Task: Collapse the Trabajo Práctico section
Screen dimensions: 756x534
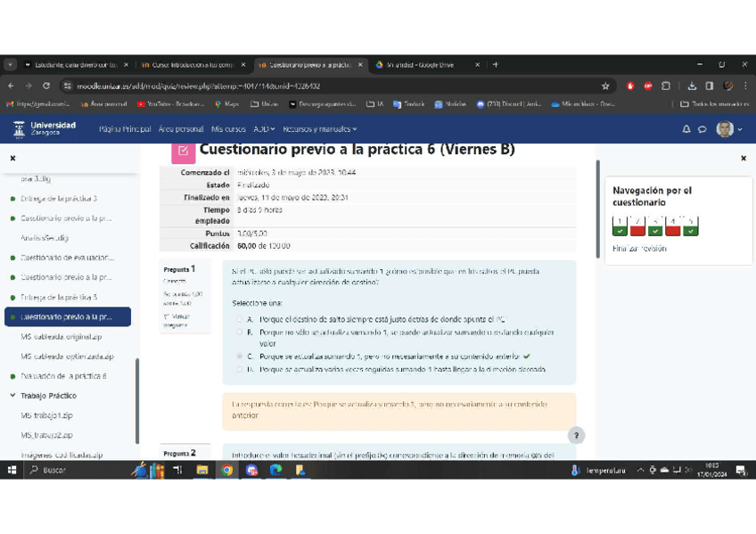Action: click(12, 395)
